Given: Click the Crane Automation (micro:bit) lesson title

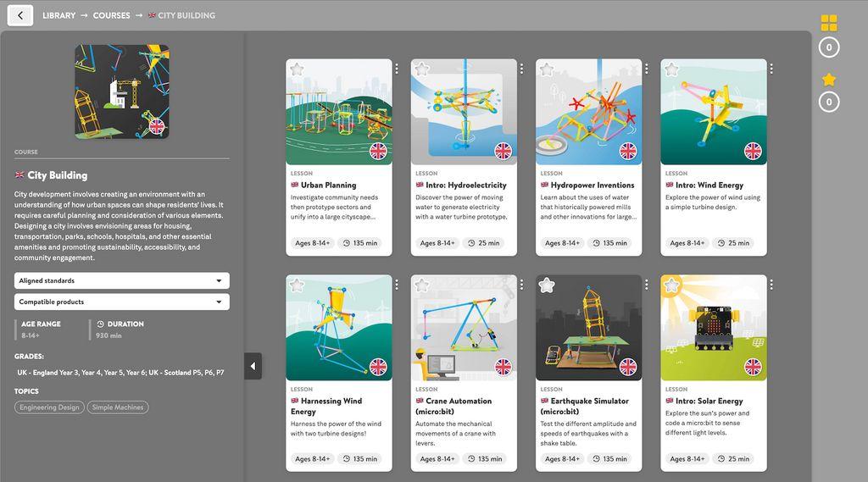Looking at the screenshot, I should click(x=454, y=407).
